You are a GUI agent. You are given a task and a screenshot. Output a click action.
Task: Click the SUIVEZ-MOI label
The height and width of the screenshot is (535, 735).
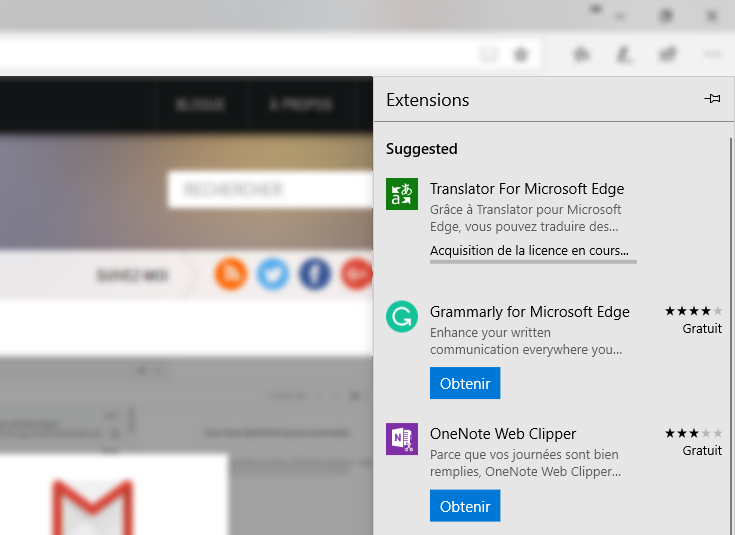tap(132, 275)
